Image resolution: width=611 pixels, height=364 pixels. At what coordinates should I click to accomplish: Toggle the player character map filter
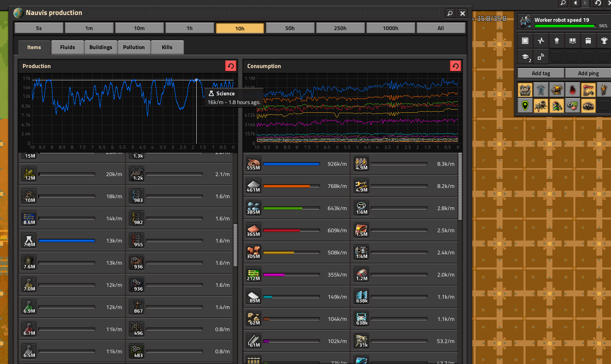point(604,90)
